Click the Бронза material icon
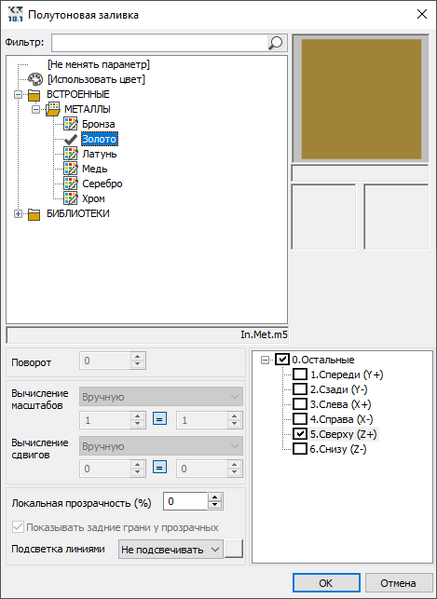Viewport: 437px width, 599px height. coord(71,124)
